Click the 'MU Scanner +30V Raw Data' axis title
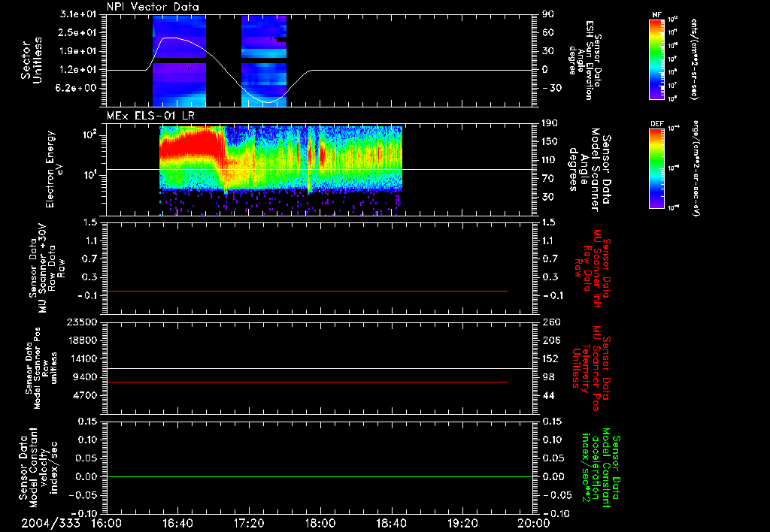Image resolution: width=770 pixels, height=532 pixels. coord(47,268)
